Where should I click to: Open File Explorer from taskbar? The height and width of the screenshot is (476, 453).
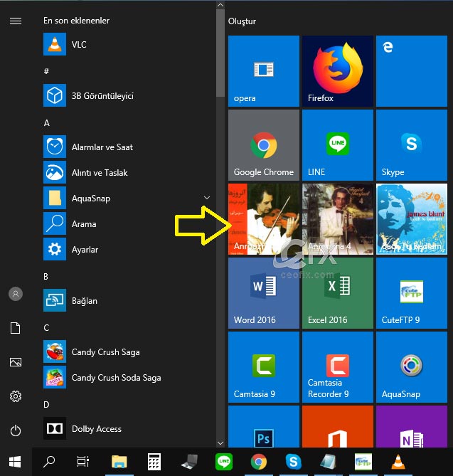point(119,462)
